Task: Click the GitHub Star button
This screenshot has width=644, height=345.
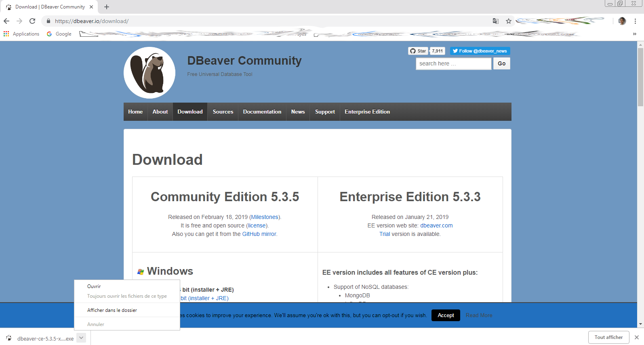Action: click(x=418, y=51)
